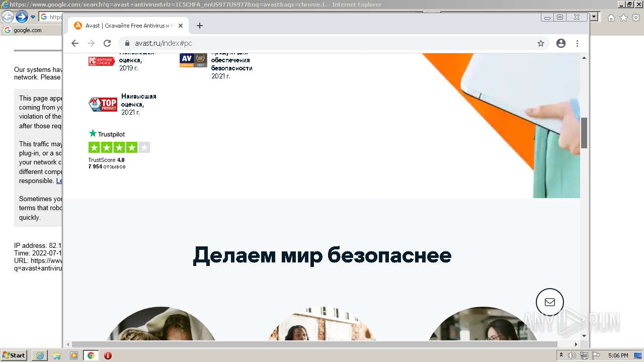
Task: Open Internet Explorer favorites star
Action: coord(623,18)
